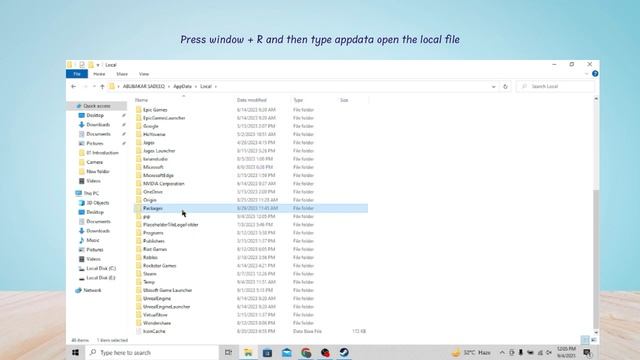Open This PC in navigation pane
The width and height of the screenshot is (640, 360).
(x=91, y=193)
